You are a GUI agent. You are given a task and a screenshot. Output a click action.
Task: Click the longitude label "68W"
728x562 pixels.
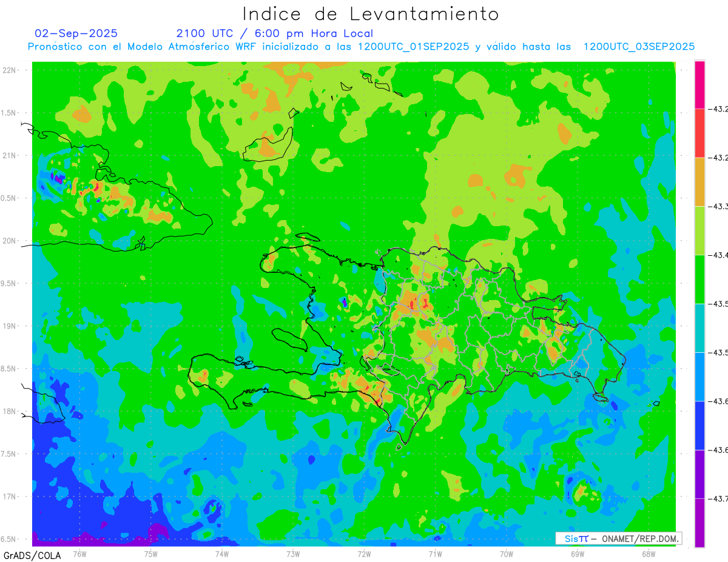[649, 553]
